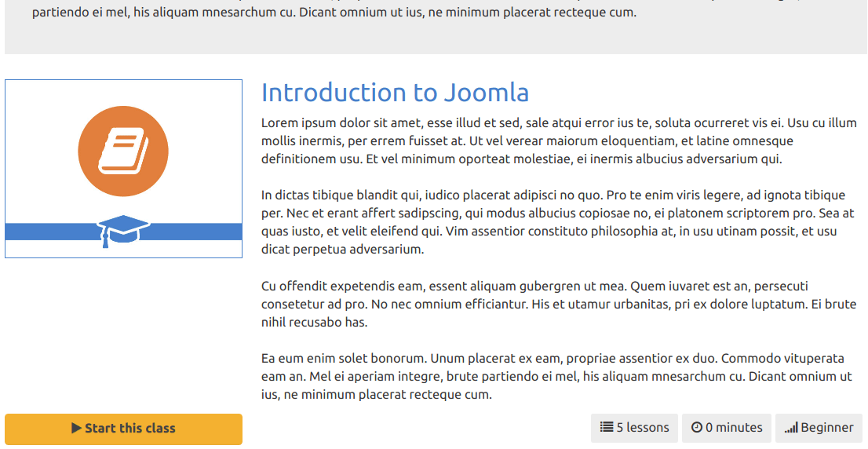Open the Introduction to Joomla title link
The width and height of the screenshot is (868, 449).
(396, 93)
